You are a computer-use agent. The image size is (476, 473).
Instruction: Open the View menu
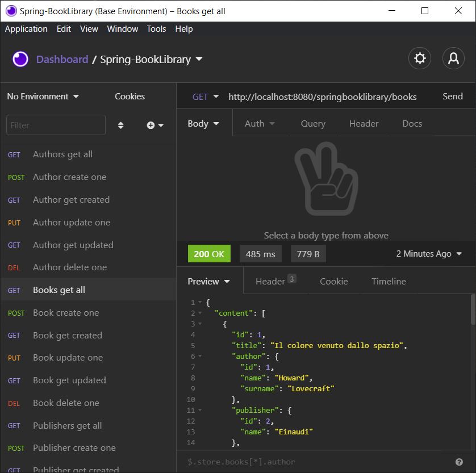(x=89, y=29)
